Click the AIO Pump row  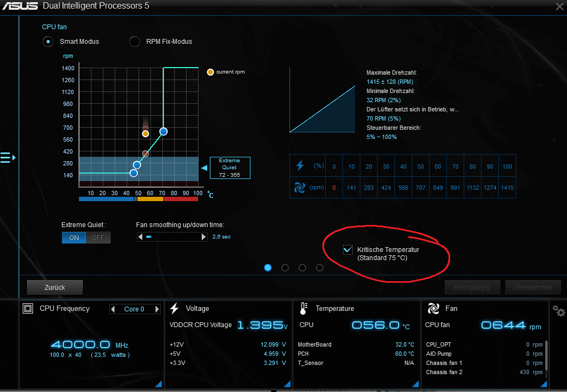pos(484,354)
